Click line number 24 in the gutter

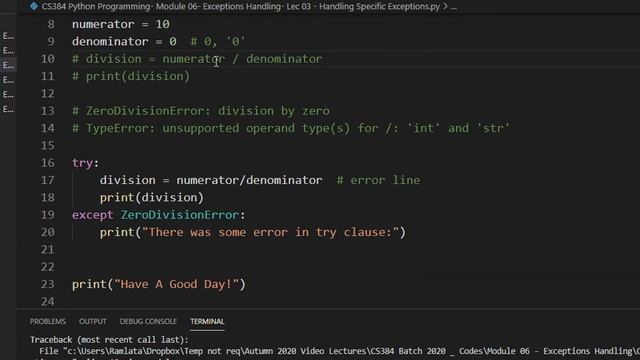(48, 301)
